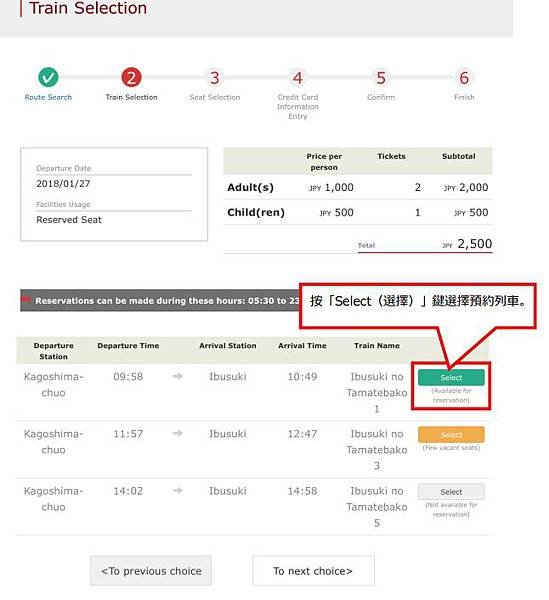The image size is (549, 600).
Task: Click the step 5 Confirm circle
Action: (381, 78)
